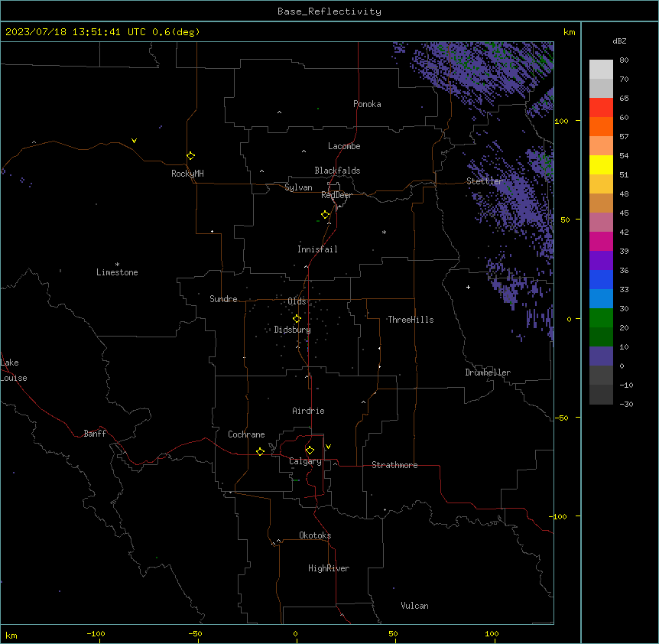
Task: Click the RockyMH label
Action: click(x=187, y=174)
